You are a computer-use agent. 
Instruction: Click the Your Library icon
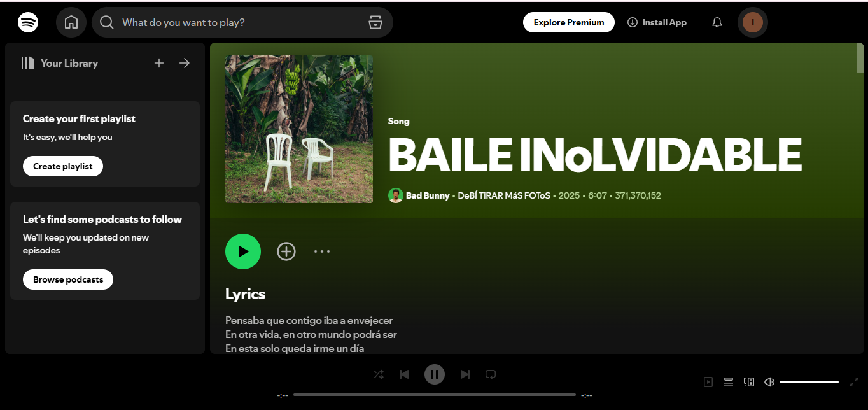point(28,62)
